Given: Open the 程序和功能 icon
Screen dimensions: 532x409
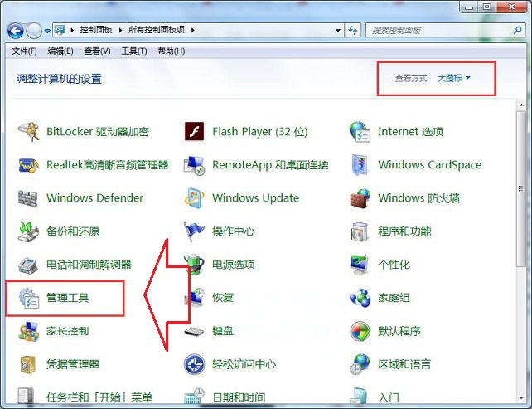Looking at the screenshot, I should pyautogui.click(x=360, y=231).
